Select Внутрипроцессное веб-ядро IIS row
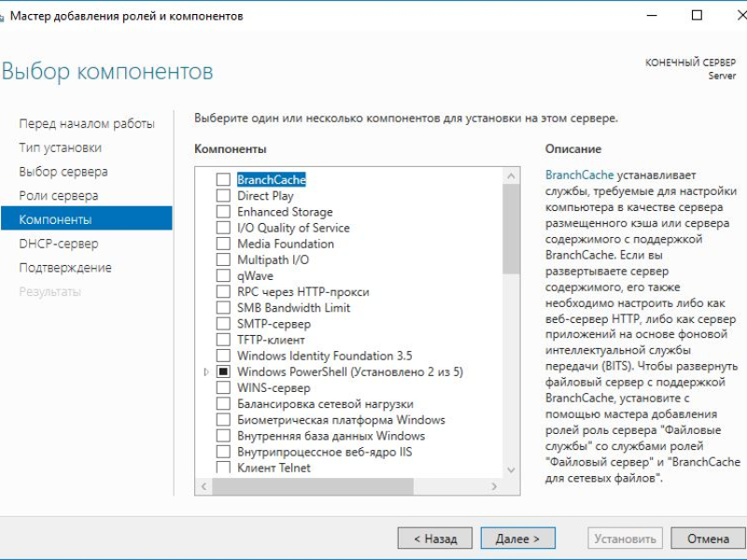The width and height of the screenshot is (747, 560). (x=325, y=452)
